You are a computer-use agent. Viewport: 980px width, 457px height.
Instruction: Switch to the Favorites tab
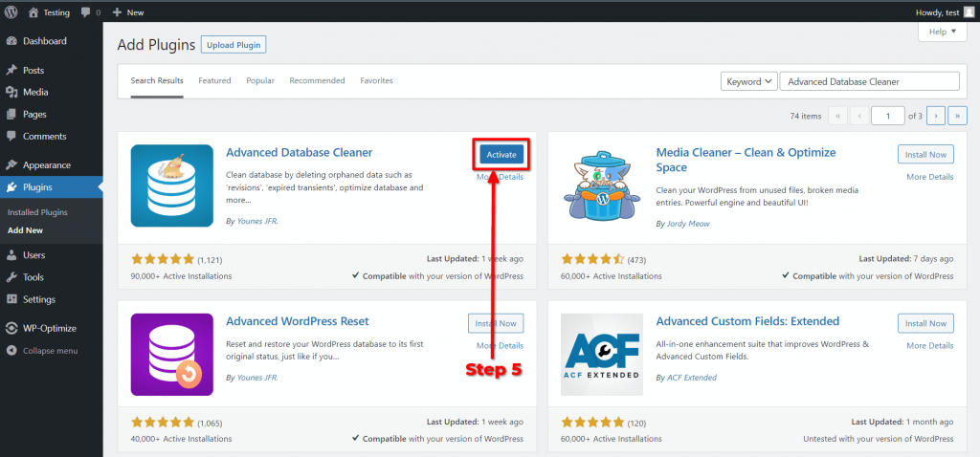376,81
